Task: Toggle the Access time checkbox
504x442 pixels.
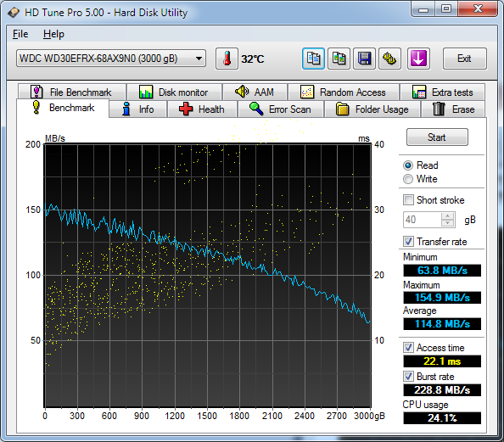Action: click(408, 348)
